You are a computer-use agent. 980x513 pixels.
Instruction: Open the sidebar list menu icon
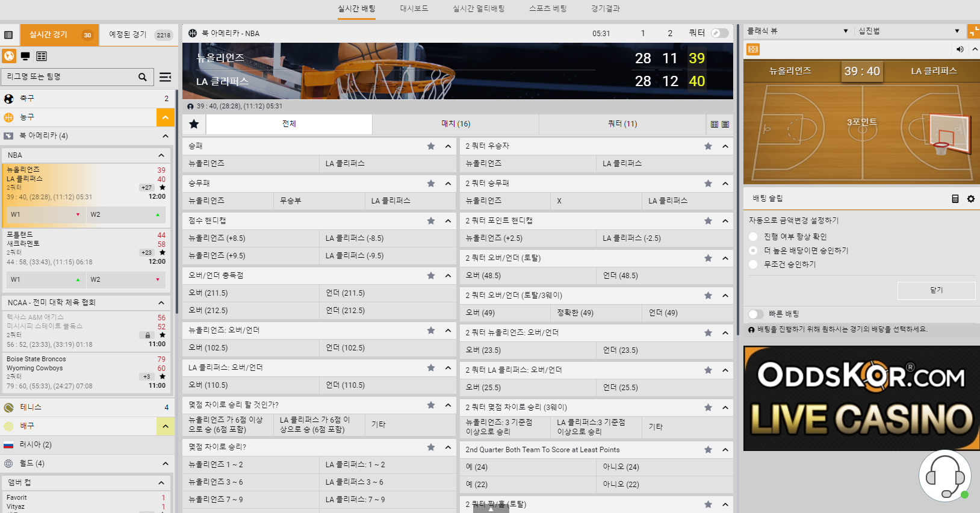click(x=8, y=35)
